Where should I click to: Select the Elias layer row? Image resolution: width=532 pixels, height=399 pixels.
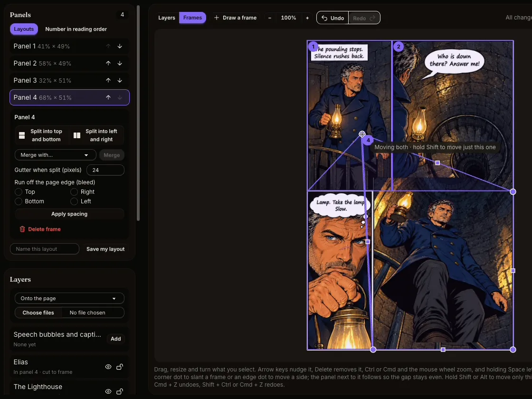69,366
